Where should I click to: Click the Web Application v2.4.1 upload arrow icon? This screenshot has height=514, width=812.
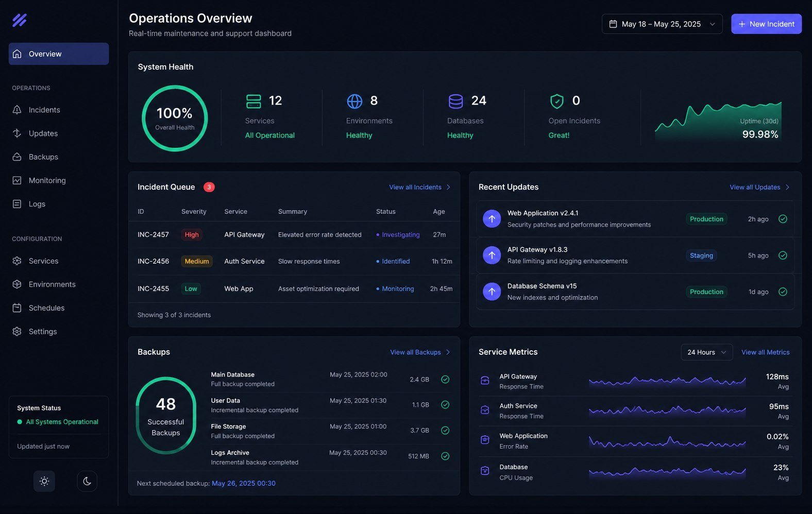[x=492, y=219]
